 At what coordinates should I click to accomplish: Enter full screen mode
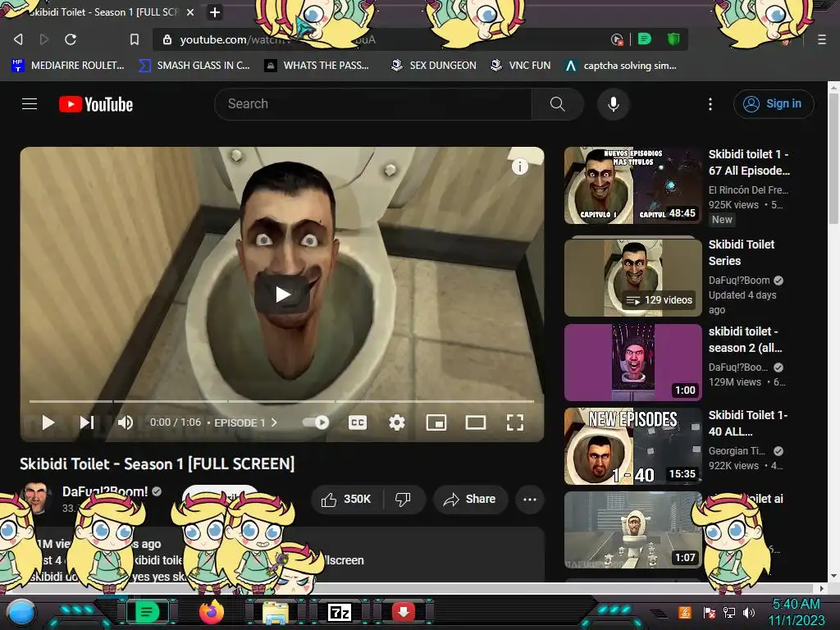515,422
